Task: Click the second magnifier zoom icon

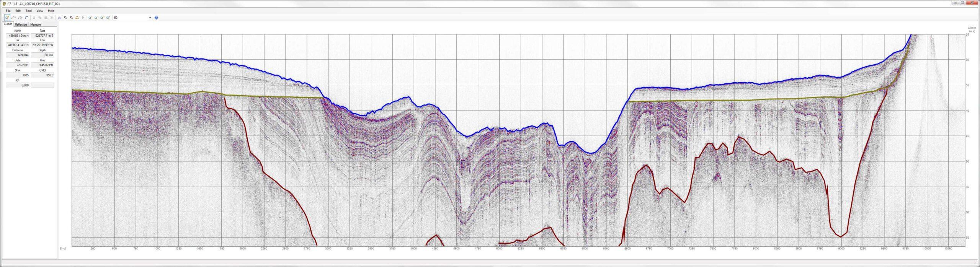Action: 96,18
